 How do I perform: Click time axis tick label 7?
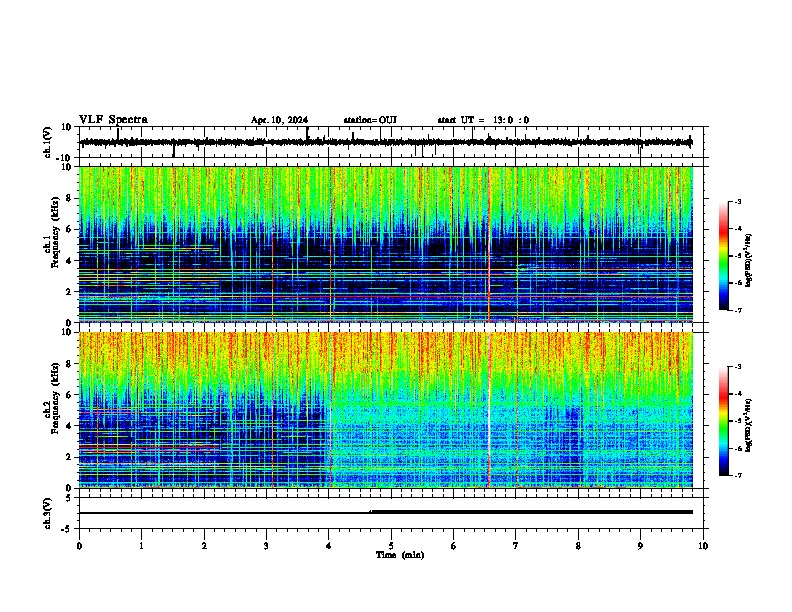pyautogui.click(x=516, y=546)
